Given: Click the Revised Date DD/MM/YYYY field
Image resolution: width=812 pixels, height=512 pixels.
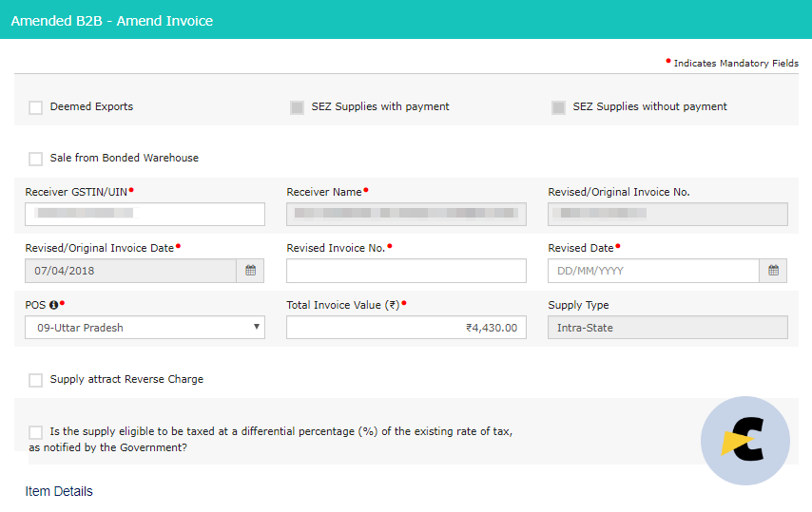Looking at the screenshot, I should point(653,271).
